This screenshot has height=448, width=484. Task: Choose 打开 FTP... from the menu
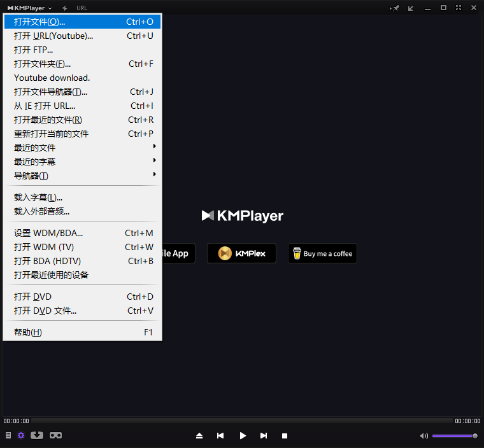[82, 50]
